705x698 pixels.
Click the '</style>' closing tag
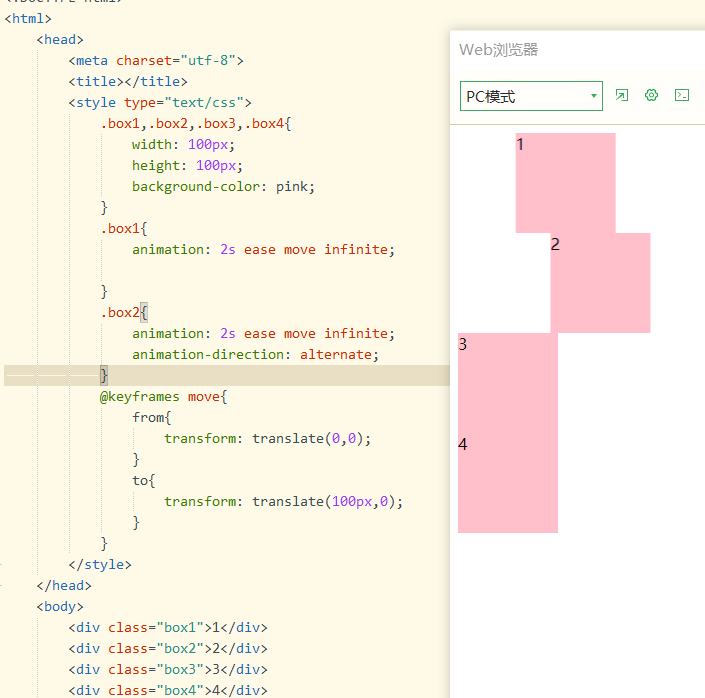tap(100, 564)
